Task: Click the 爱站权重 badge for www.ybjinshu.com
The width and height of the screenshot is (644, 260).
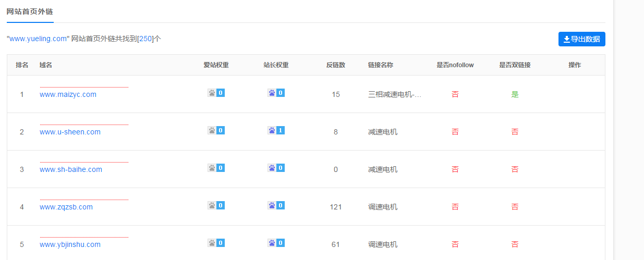Action: 216,243
